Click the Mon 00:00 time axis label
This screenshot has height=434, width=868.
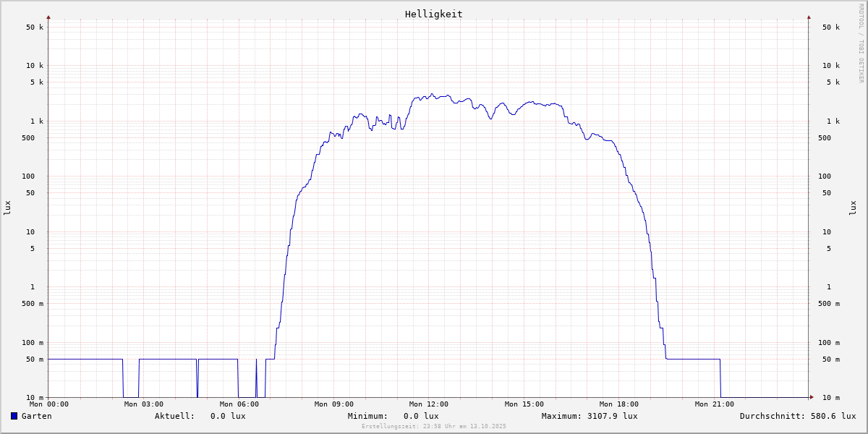click(x=49, y=404)
